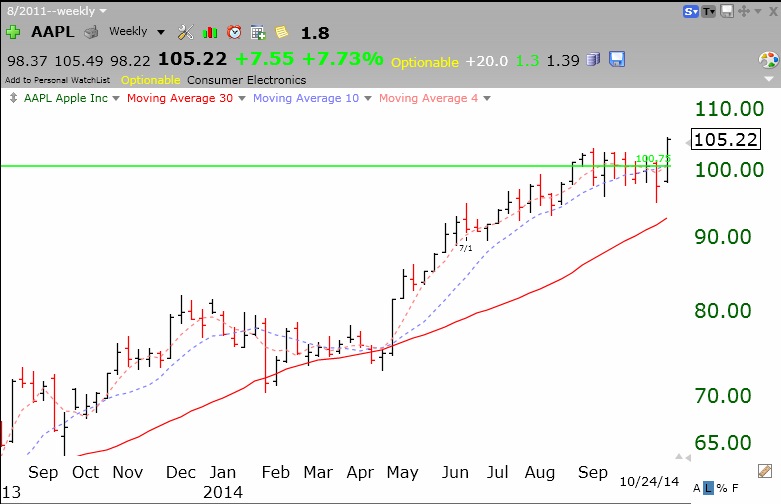This screenshot has width=781, height=504.
Task: Open the Weekly timeframe dropdown
Action: click(x=161, y=32)
